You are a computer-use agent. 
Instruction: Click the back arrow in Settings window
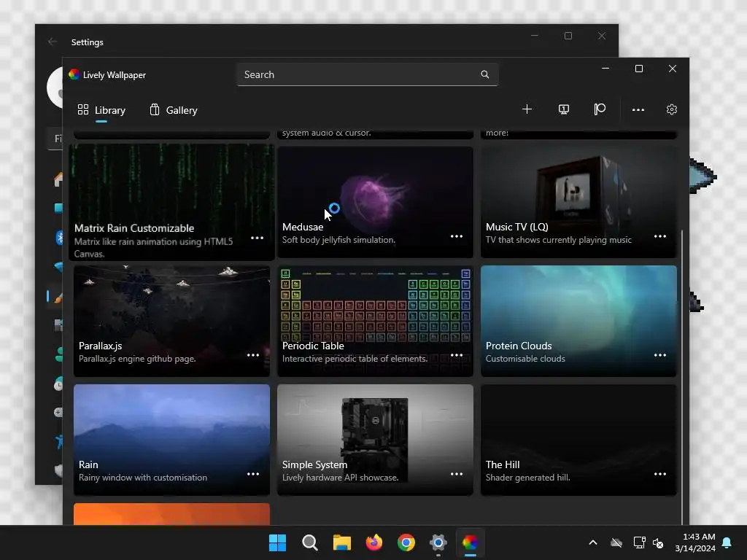click(x=53, y=42)
